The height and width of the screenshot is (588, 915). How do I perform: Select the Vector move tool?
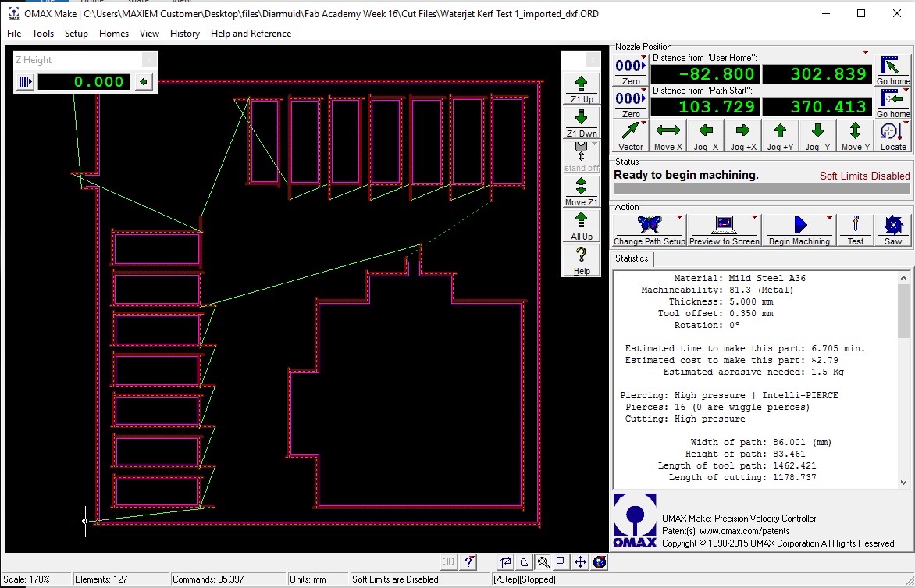coord(630,136)
